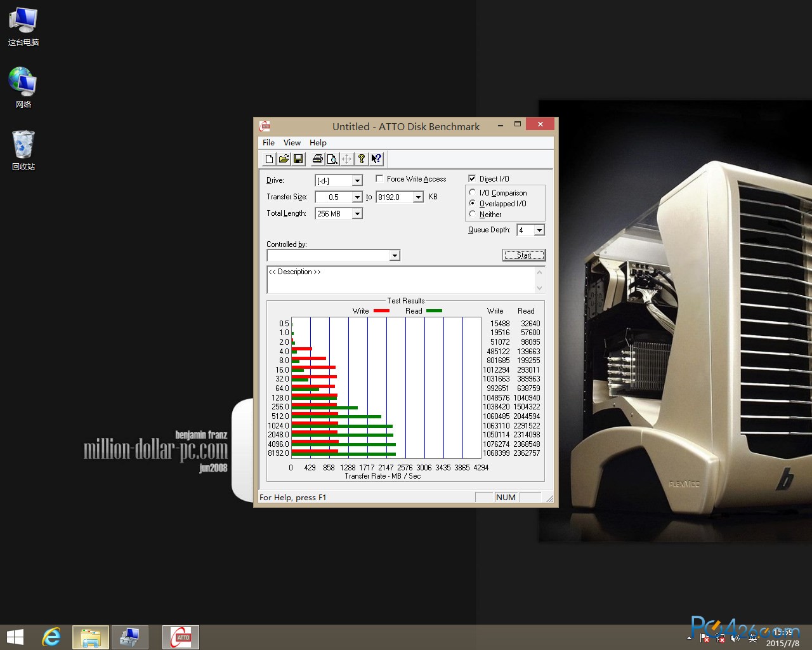Select the I/O Comparison radio button
The image size is (812, 650).
[473, 192]
